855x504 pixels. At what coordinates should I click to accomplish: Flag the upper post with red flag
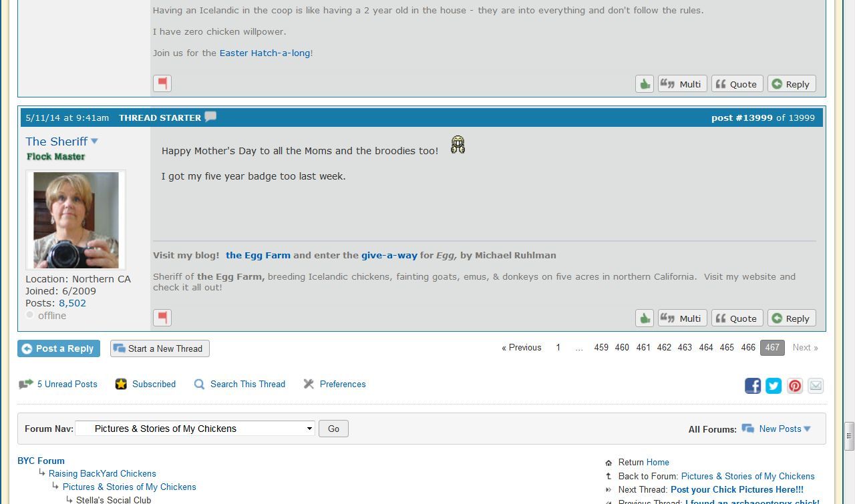(162, 83)
